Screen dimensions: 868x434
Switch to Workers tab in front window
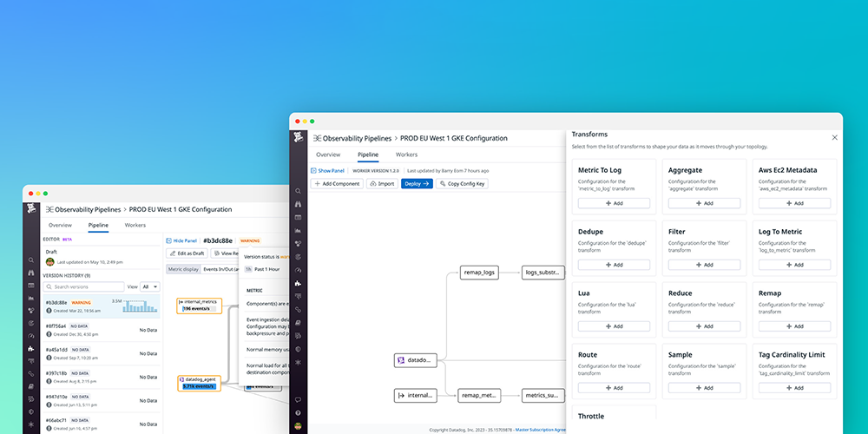406,155
